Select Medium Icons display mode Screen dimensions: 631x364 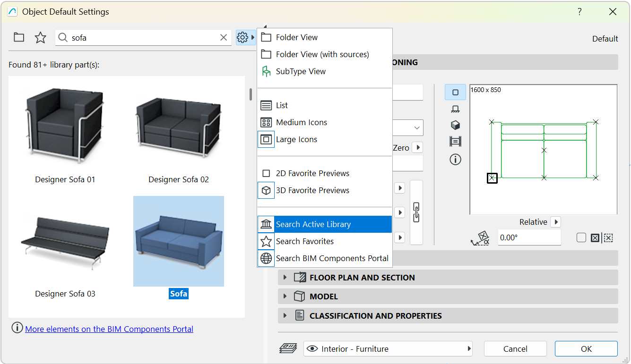325,122
